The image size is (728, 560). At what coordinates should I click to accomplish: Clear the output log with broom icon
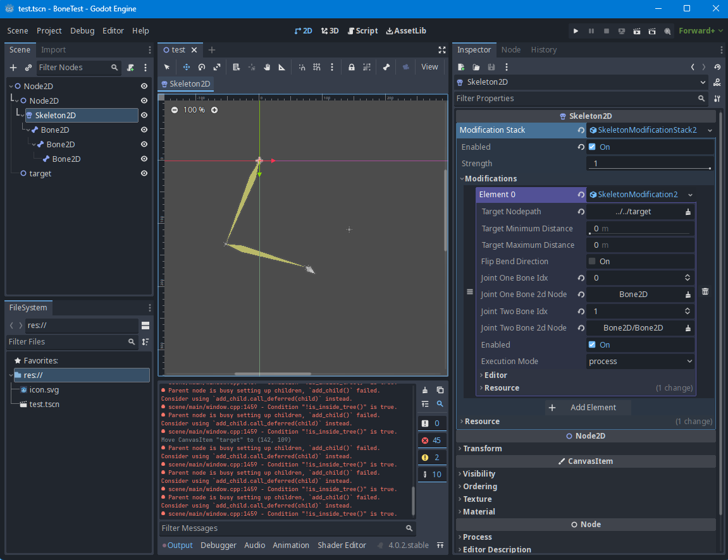coord(425,390)
